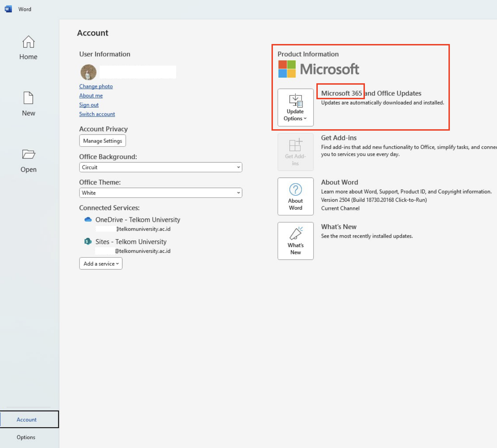The image size is (497, 448).
Task: Click the SharePoint Sites icon
Action: [x=88, y=241]
